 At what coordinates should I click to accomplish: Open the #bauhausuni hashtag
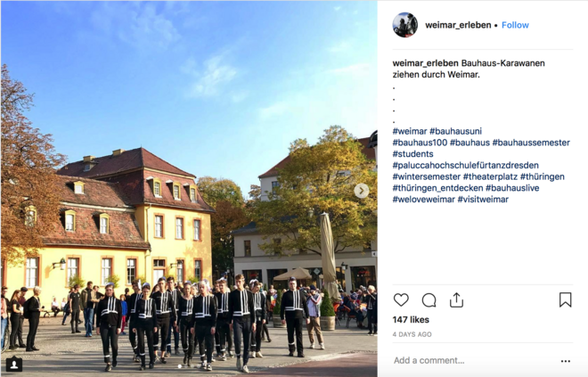click(455, 131)
